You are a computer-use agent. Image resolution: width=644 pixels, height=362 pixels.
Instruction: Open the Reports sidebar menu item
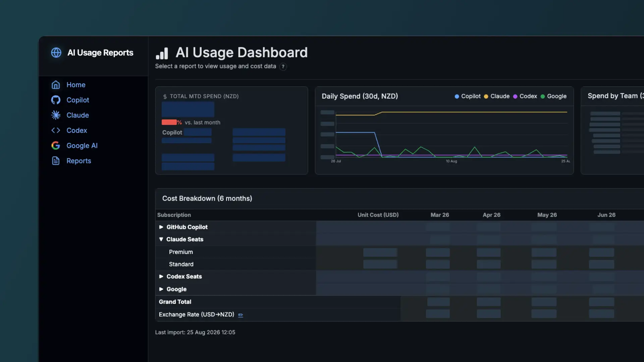(x=78, y=161)
